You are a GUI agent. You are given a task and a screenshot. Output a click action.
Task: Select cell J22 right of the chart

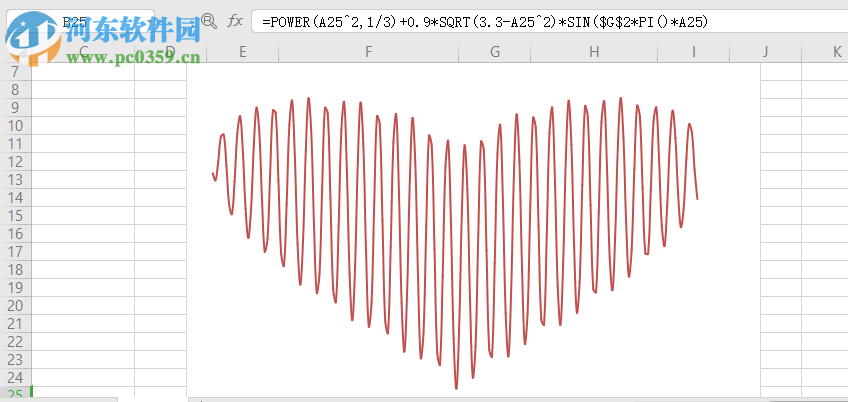tap(781, 341)
